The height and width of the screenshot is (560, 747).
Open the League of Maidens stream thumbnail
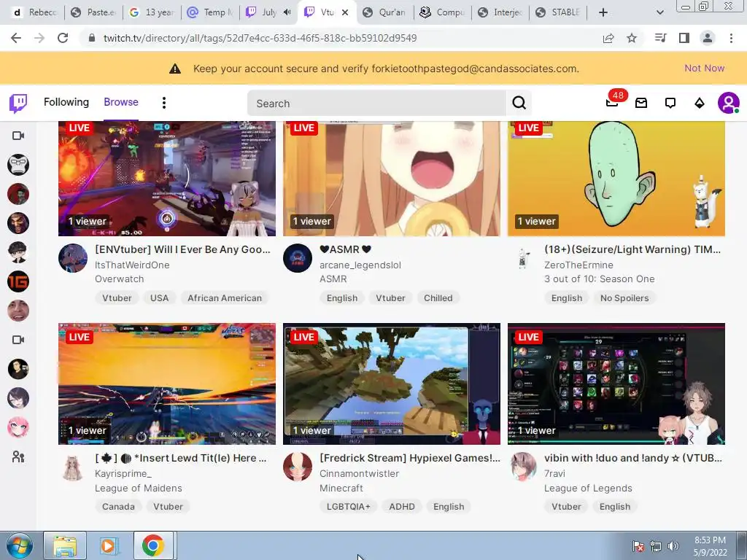(167, 384)
